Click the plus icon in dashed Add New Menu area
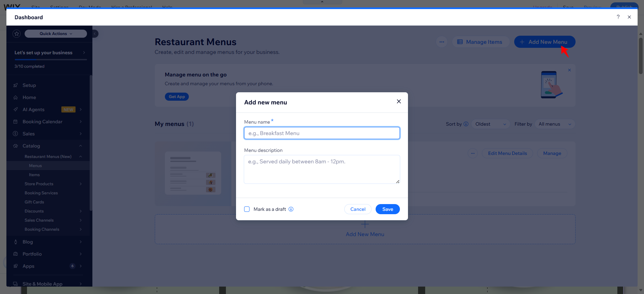The width and height of the screenshot is (644, 294). coord(365,224)
